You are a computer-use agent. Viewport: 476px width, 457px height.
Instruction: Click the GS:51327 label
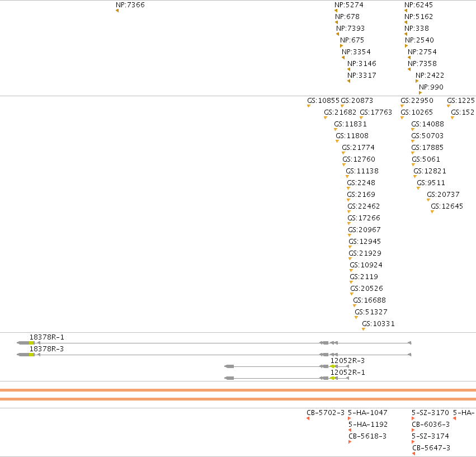coord(371,312)
